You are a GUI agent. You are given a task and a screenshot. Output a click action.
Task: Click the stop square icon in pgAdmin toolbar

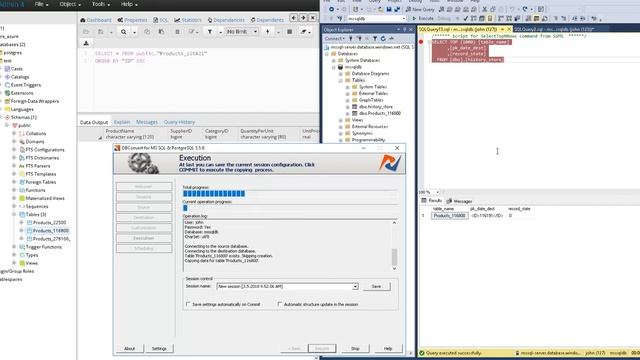pyautogui.click(x=290, y=32)
